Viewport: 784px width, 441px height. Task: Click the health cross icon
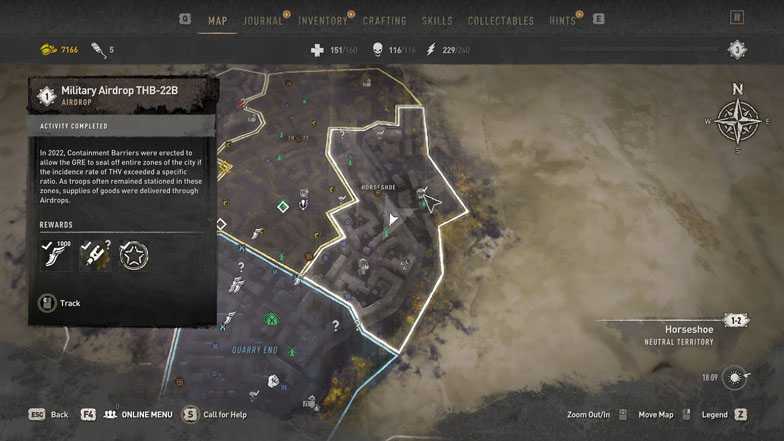(x=318, y=50)
